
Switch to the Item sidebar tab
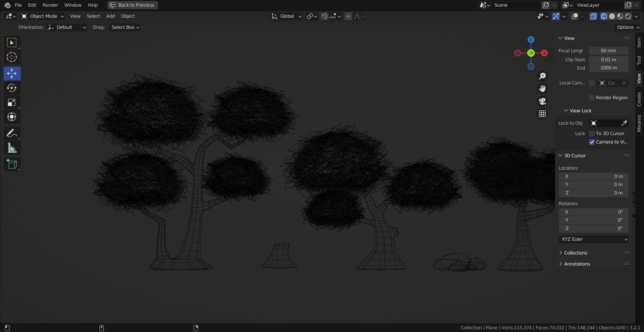(x=639, y=42)
